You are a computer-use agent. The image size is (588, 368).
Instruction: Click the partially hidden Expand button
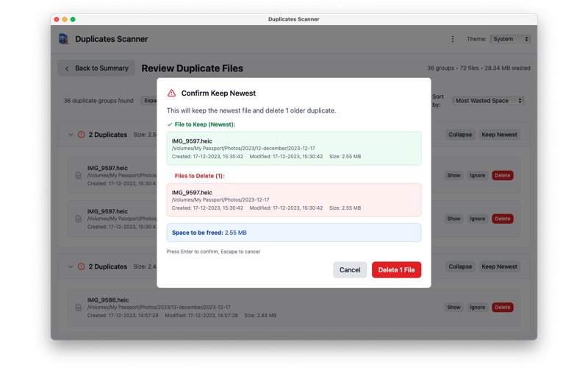tap(149, 101)
